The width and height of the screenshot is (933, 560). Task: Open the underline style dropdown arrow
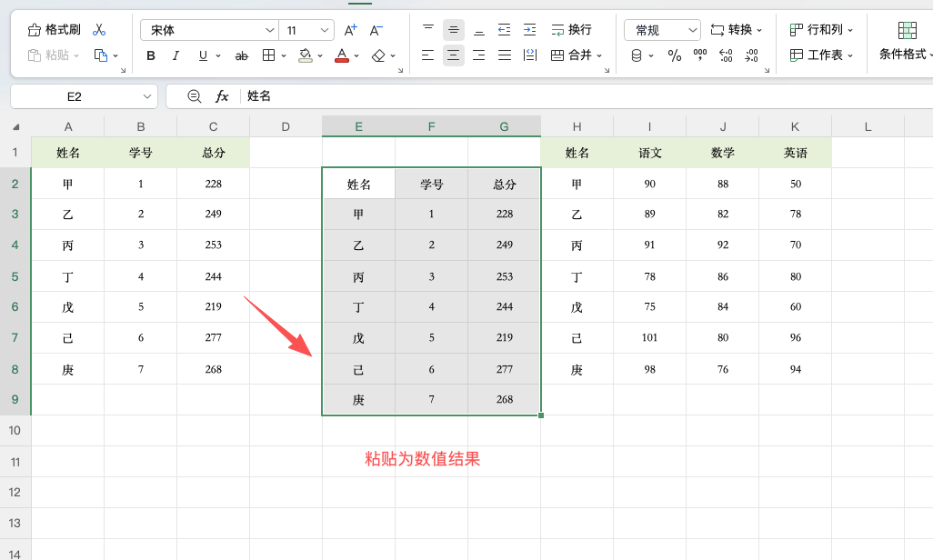coord(218,56)
